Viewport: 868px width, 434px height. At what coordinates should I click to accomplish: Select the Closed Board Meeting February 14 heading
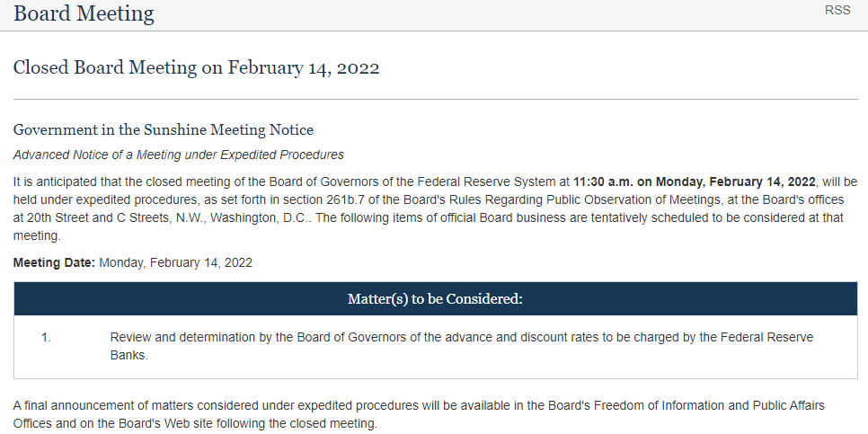click(x=196, y=68)
